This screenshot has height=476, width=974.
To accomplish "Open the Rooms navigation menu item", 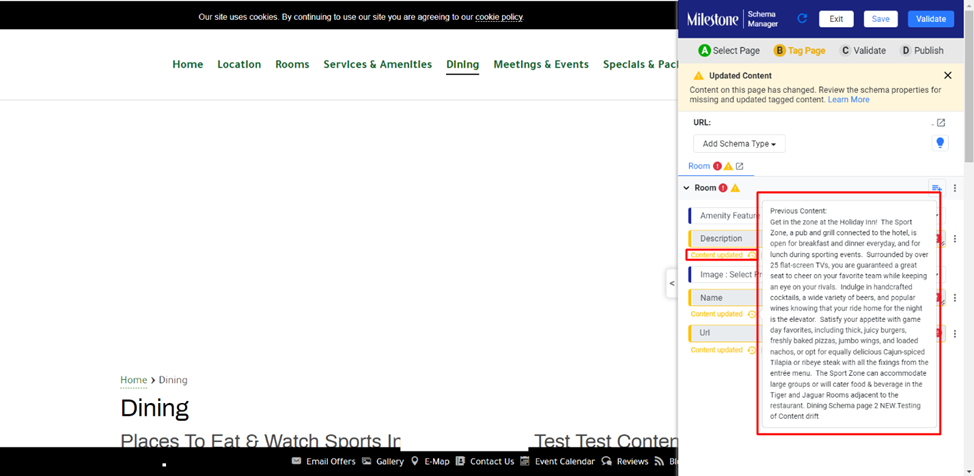I will [x=292, y=64].
